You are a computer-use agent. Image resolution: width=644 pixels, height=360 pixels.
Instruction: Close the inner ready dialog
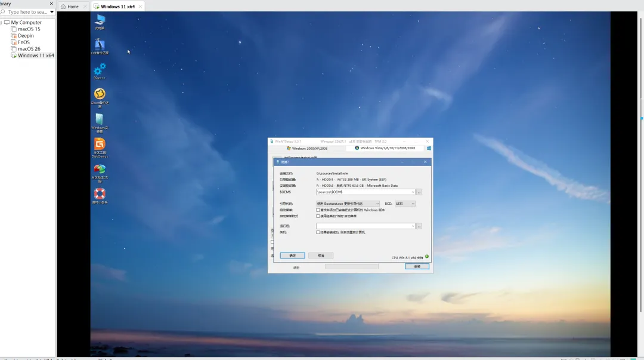(425, 162)
